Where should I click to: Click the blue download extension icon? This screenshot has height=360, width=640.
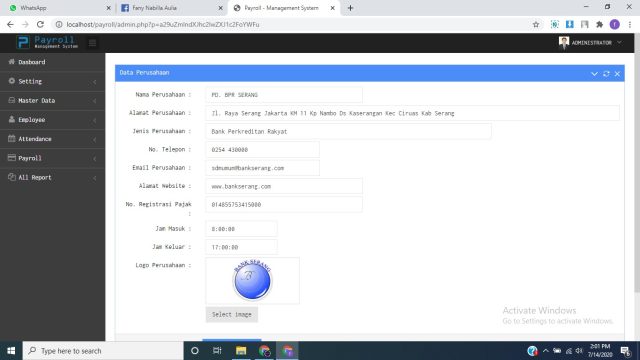569,24
